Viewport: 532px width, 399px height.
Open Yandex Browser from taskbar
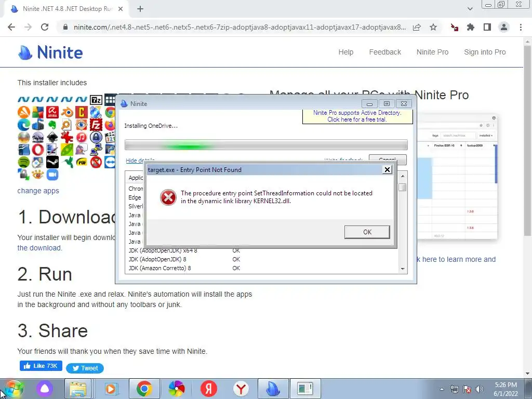tap(241, 389)
